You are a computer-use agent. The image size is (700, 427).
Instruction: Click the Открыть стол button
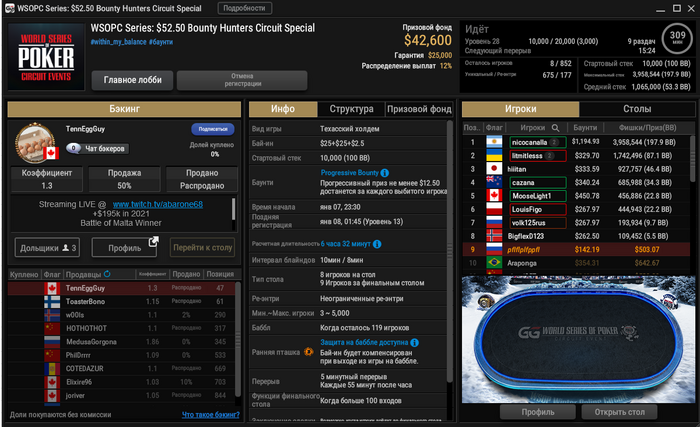(x=619, y=412)
